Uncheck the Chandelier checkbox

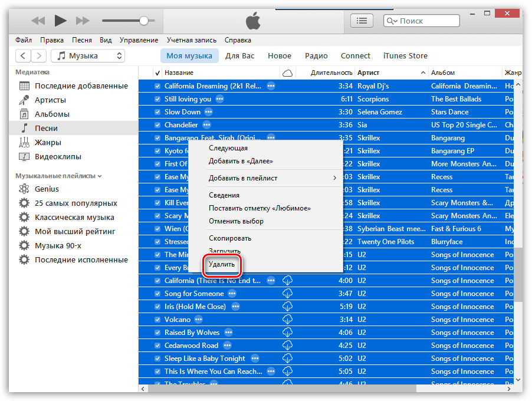[x=157, y=125]
